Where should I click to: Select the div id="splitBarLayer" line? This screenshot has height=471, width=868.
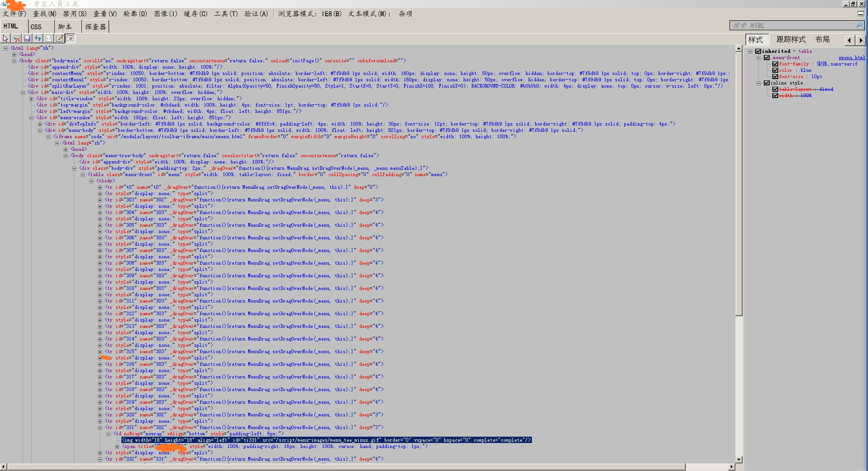pos(375,86)
